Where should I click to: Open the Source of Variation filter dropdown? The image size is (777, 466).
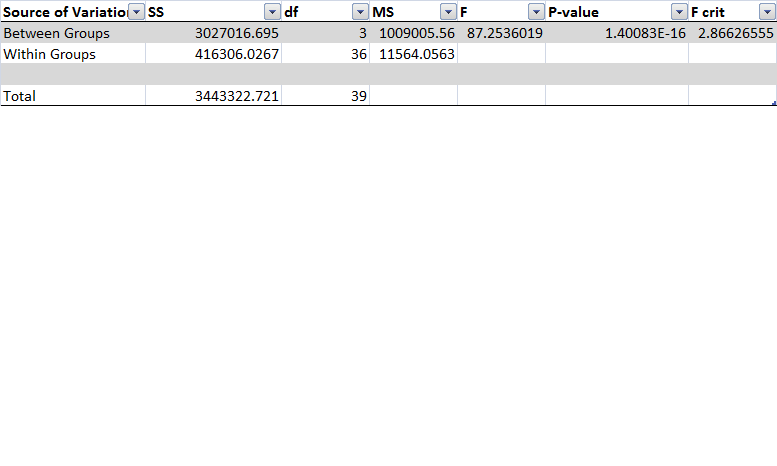(x=136, y=12)
